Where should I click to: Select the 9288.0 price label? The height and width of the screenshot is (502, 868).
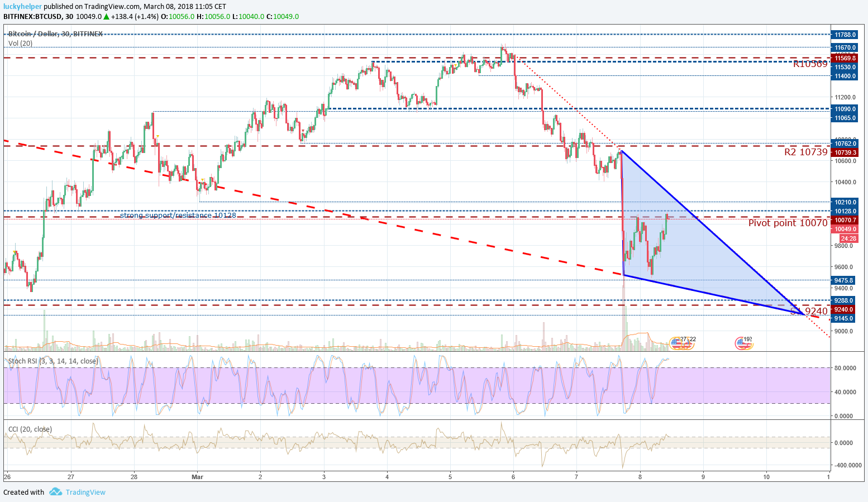point(844,300)
